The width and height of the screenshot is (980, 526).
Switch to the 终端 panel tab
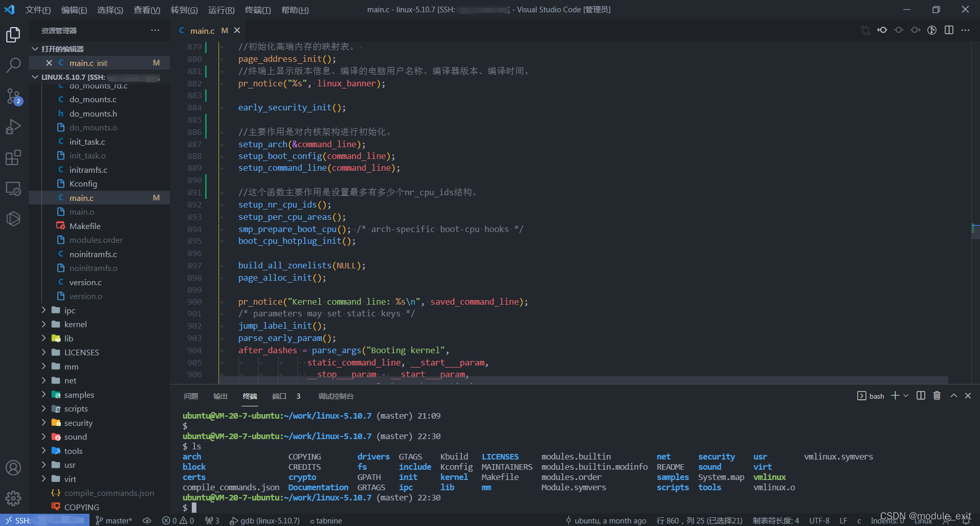pos(250,396)
